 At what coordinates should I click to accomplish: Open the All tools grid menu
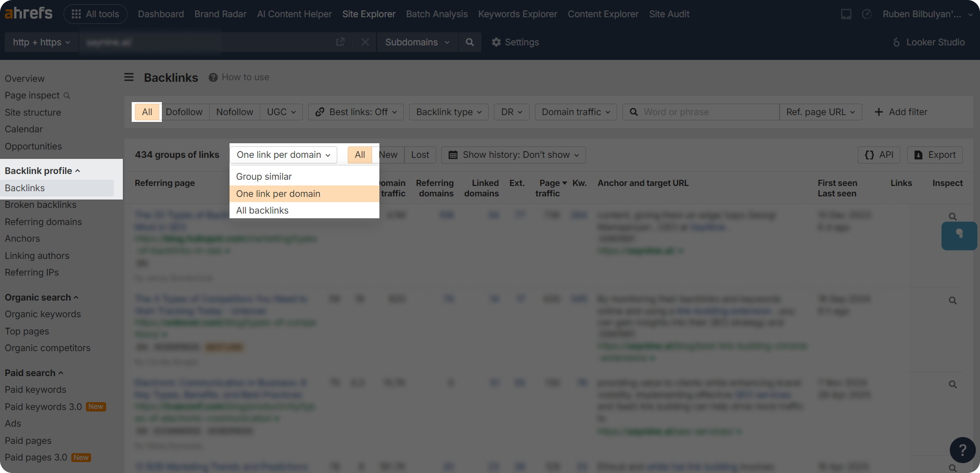[x=95, y=14]
